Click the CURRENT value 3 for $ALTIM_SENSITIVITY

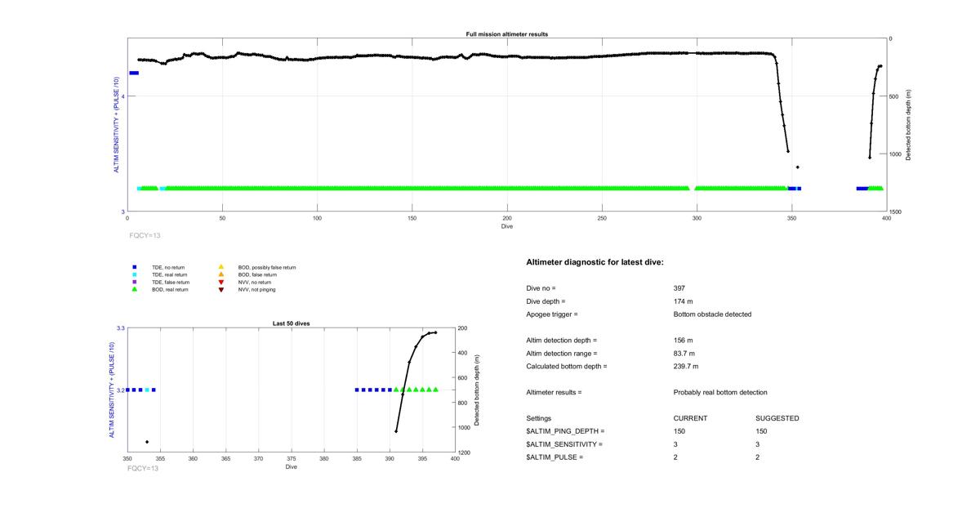pos(676,445)
